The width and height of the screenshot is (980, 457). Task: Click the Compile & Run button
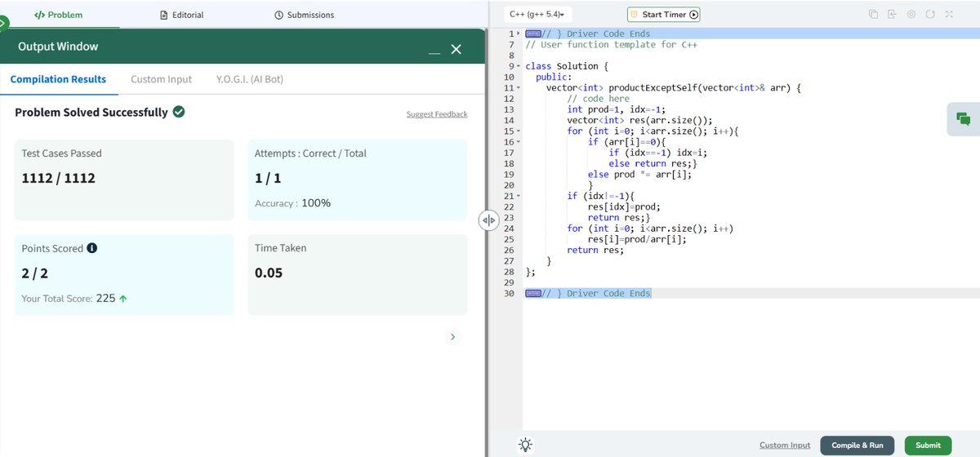[857, 446]
